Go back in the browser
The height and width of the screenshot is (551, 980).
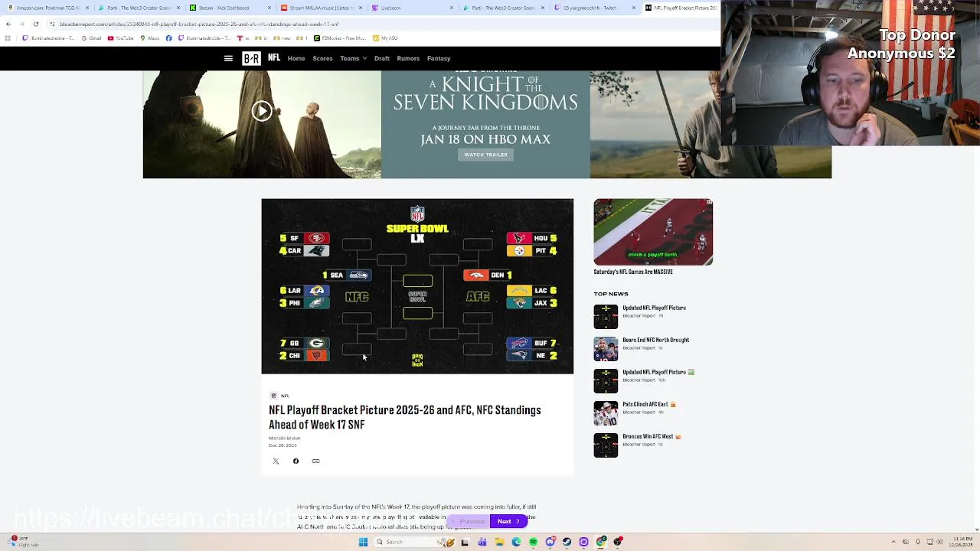(8, 24)
